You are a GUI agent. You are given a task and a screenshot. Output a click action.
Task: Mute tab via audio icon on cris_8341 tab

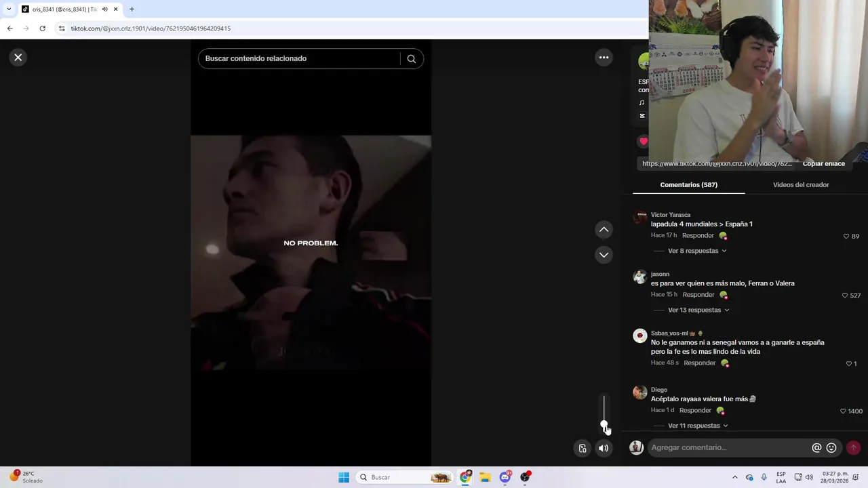click(104, 9)
